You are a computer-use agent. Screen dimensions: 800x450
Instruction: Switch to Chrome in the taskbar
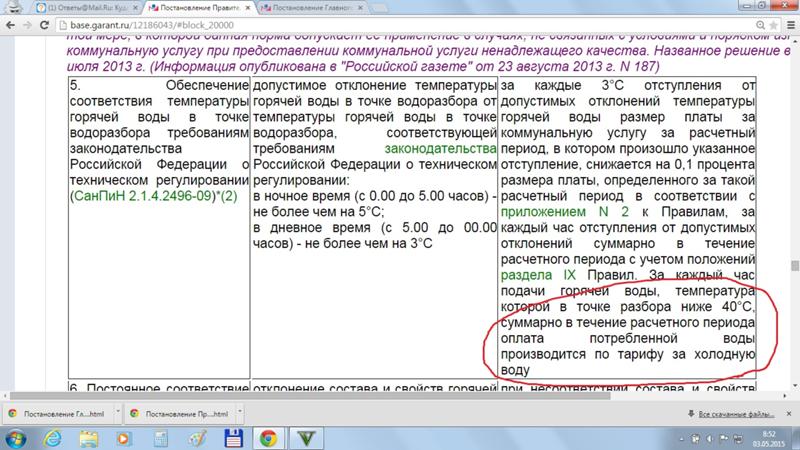[x=269, y=439]
